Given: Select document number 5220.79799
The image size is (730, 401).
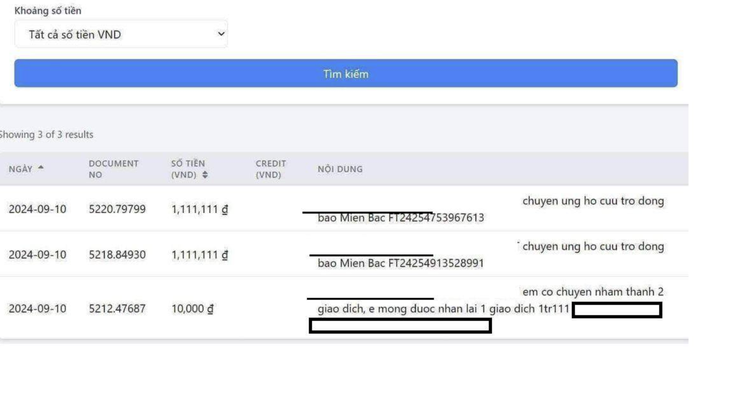Looking at the screenshot, I should tap(117, 209).
